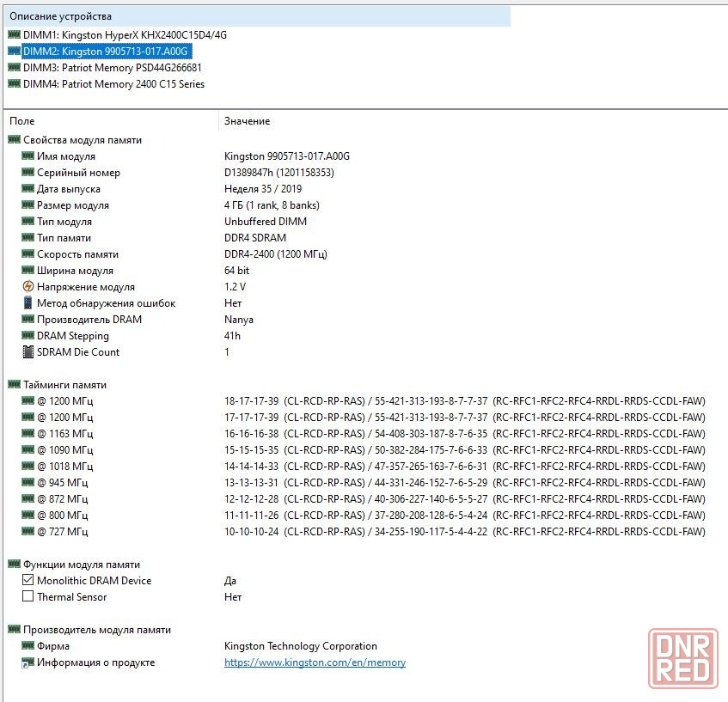Click the 'Описание устройства' column header
728x702 pixels.
point(257,16)
